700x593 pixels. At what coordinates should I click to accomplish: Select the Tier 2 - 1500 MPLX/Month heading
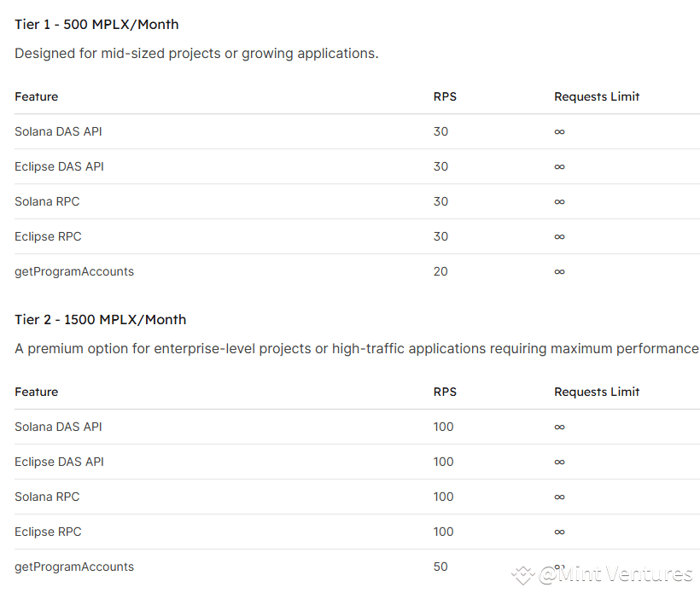(100, 319)
